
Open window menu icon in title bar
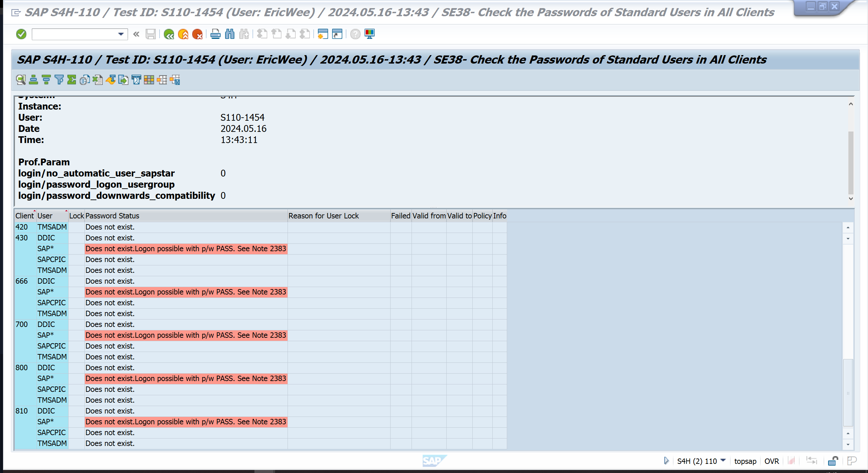16,13
